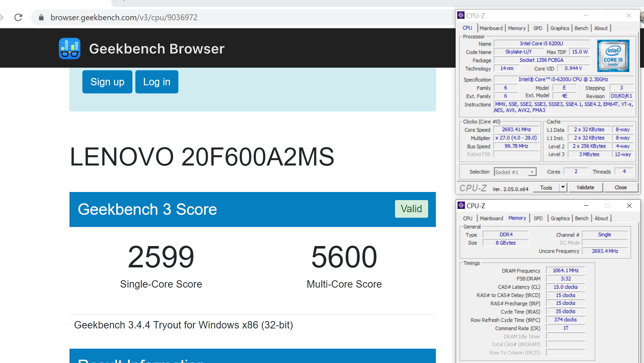Minimize the top CPU-Z window
The height and width of the screenshot is (363, 644).
pos(586,15)
